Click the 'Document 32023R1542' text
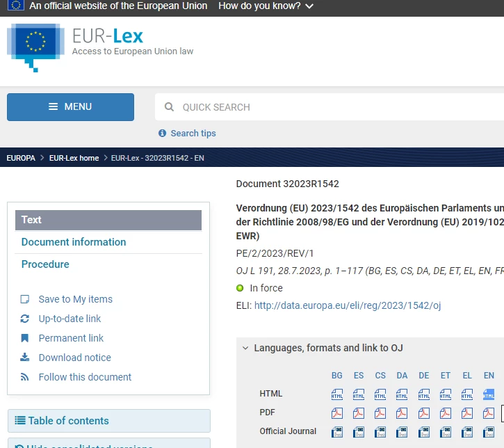 [x=287, y=184]
